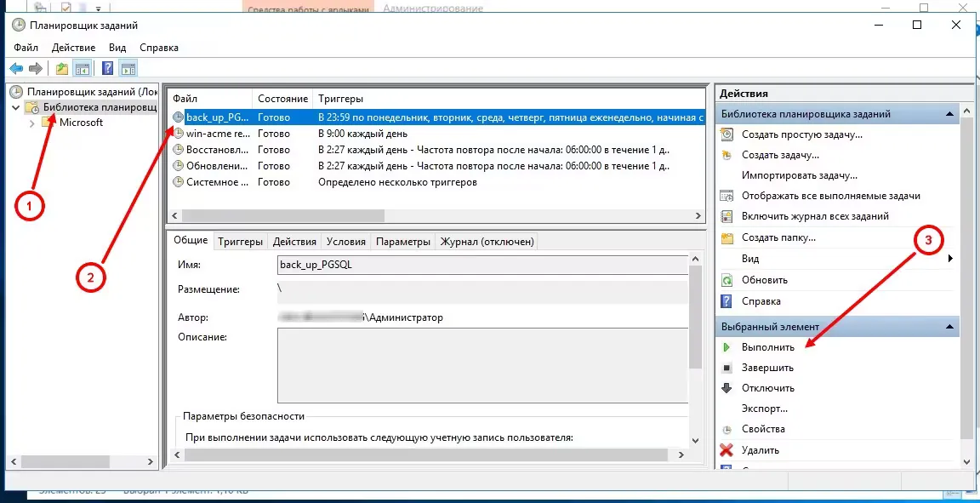
Task: Toggle the console tree toolbar button
Action: (x=83, y=69)
